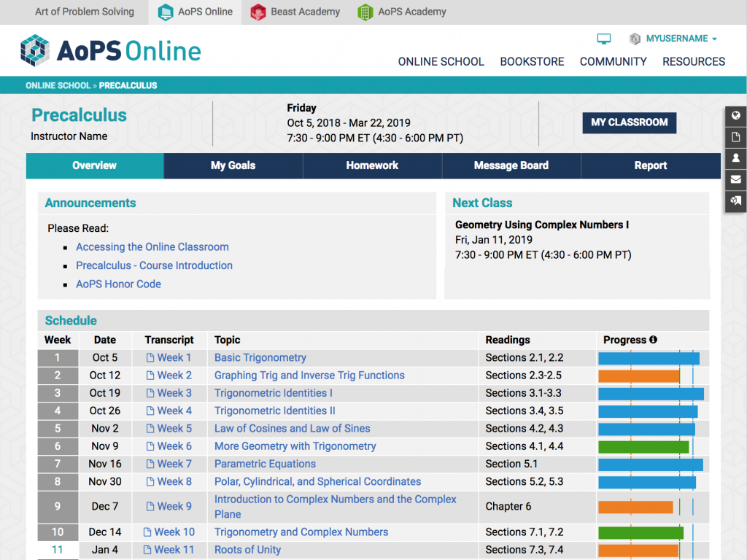Open Precalculus - Course Introduction link

pos(155,265)
